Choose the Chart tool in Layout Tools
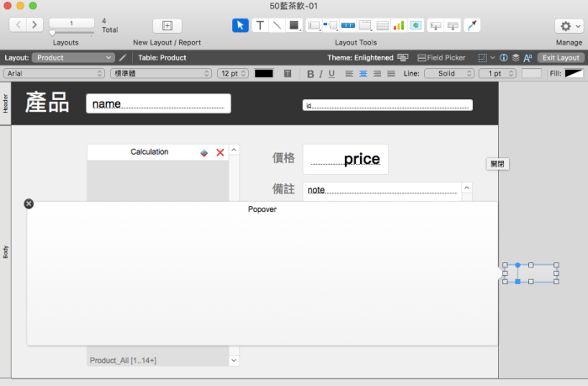 [399, 25]
